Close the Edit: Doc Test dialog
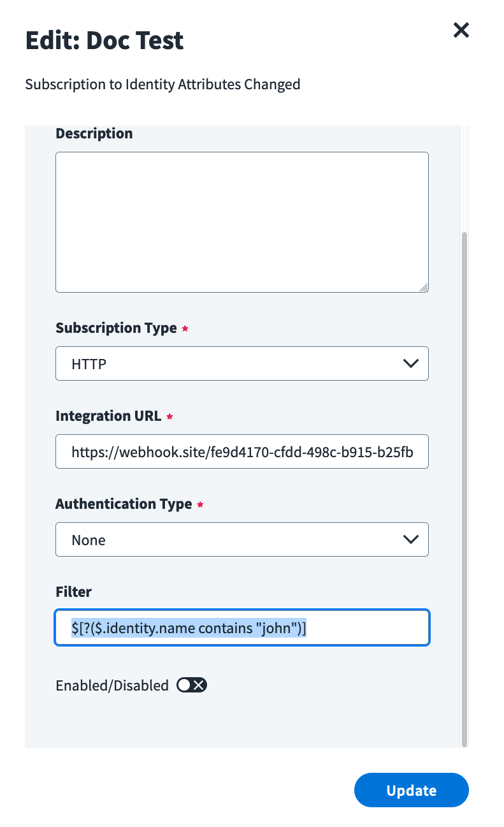Image resolution: width=504 pixels, height=827 pixels. (461, 30)
